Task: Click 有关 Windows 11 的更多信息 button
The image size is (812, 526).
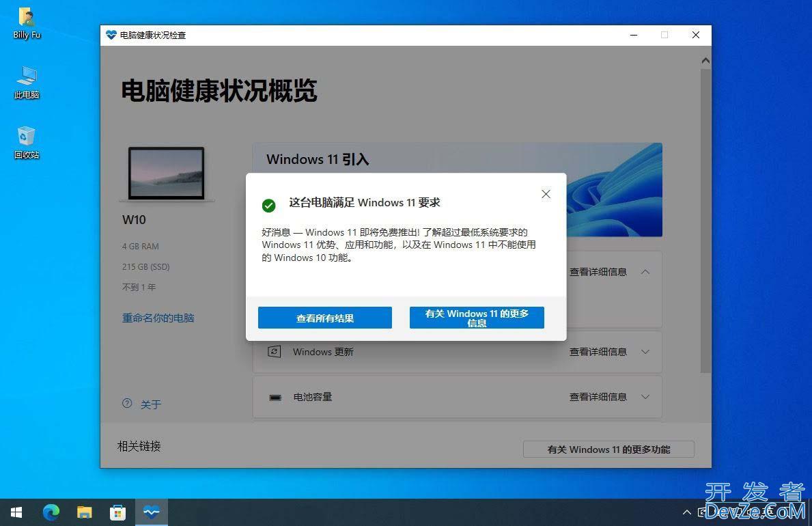Action: coord(477,318)
